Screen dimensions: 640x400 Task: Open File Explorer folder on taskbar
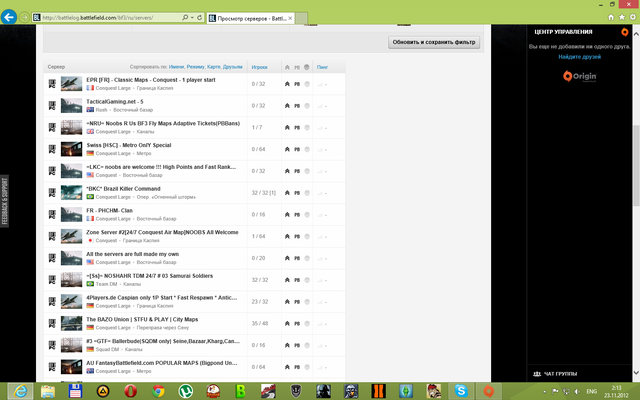point(48,391)
